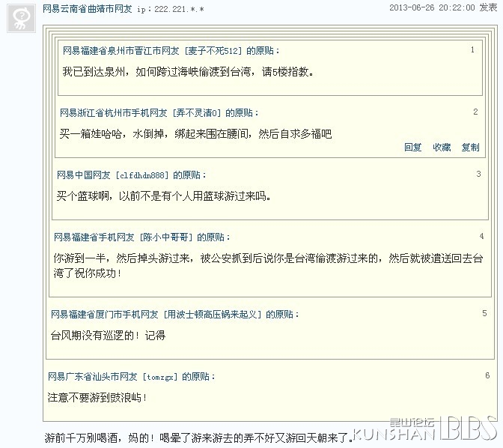Click the post timestamp 2013-06-26 20:22:00
The image size is (503, 448).
click(x=432, y=7)
